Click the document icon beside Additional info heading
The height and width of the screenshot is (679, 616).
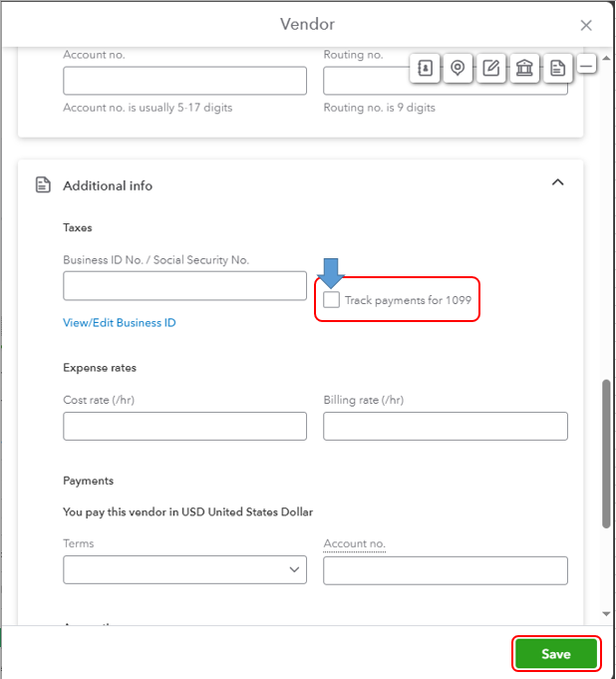pos(43,184)
